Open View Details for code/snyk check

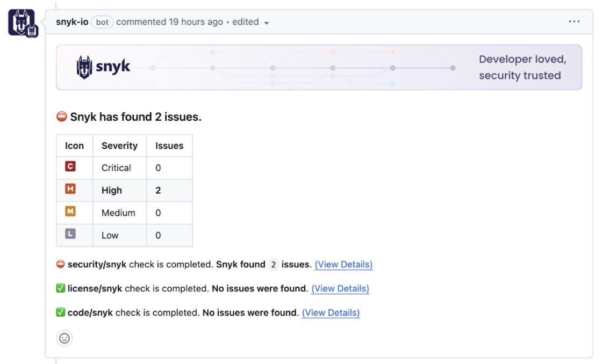click(331, 312)
